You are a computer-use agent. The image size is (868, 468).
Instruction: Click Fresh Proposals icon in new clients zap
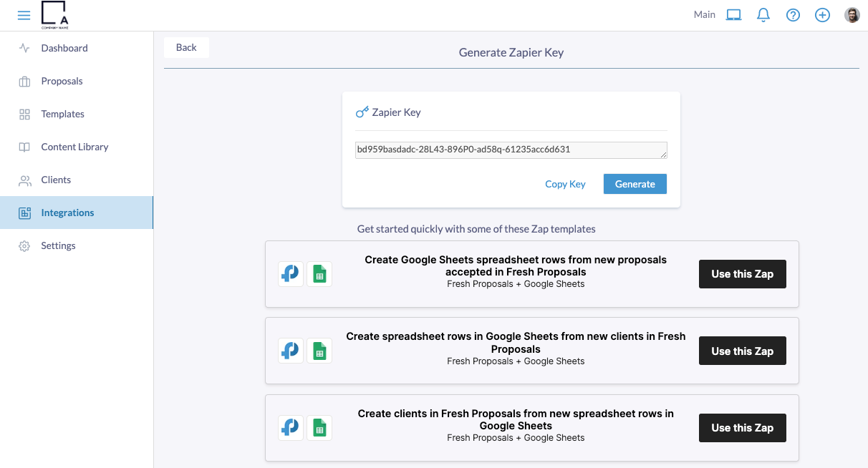click(291, 351)
